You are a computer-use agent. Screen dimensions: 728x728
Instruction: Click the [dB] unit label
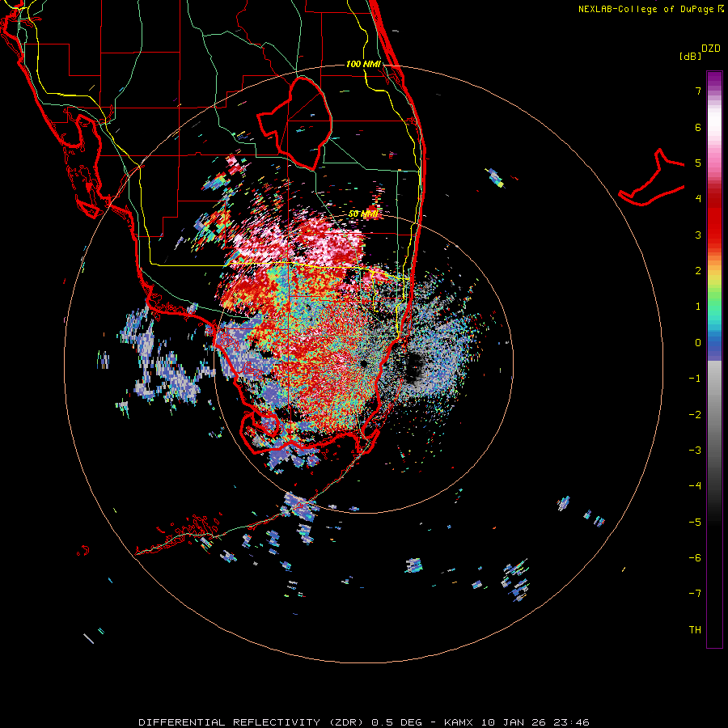690,56
